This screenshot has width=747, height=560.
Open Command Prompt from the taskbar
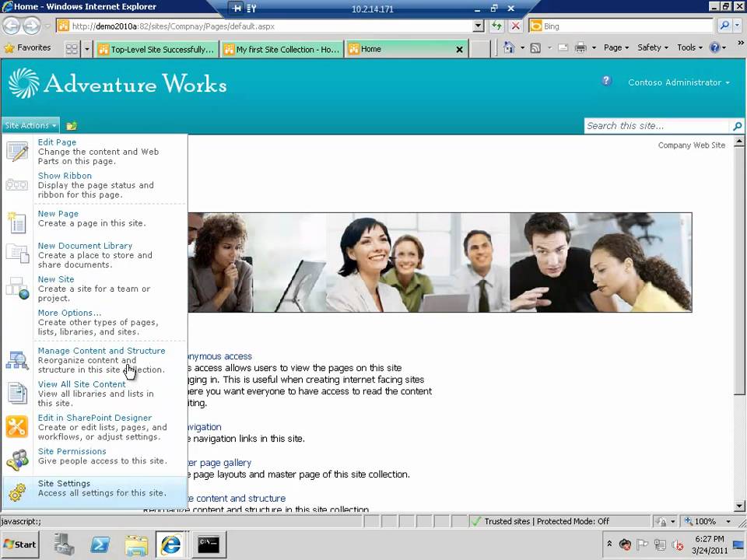pos(209,544)
